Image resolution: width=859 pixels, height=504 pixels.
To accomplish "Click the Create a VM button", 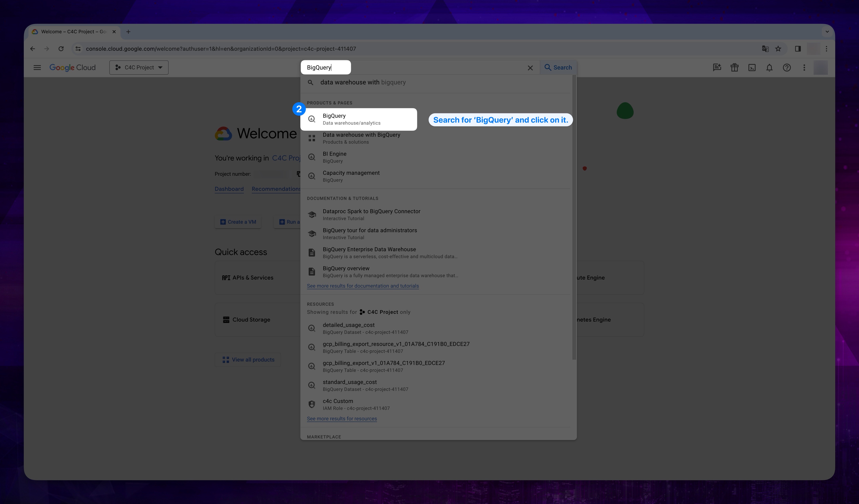I will [x=238, y=222].
